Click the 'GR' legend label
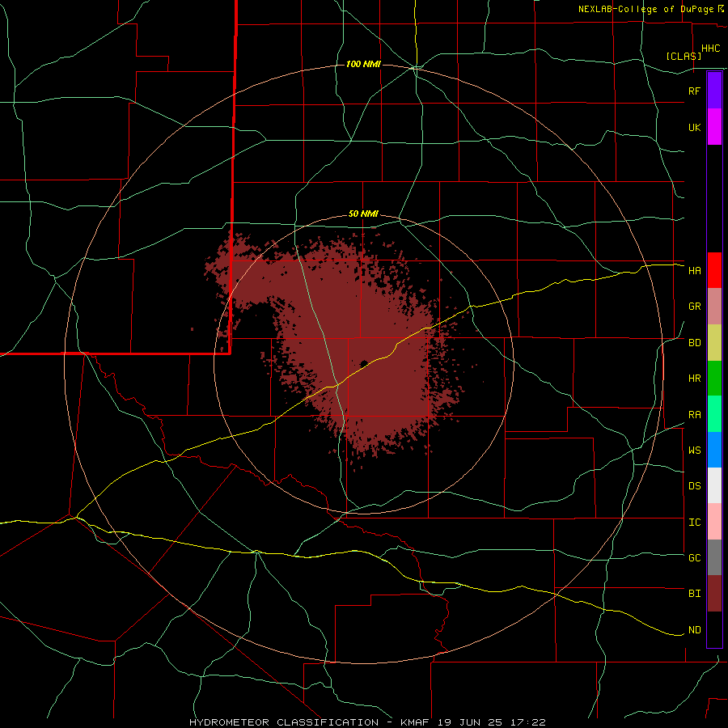 click(694, 307)
